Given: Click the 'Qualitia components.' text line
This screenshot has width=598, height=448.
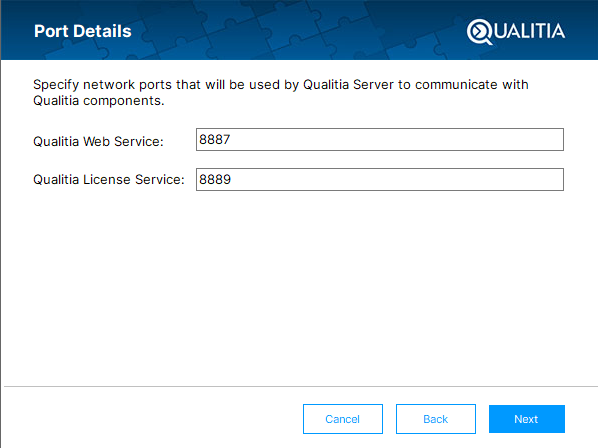Looking at the screenshot, I should click(x=99, y=101).
